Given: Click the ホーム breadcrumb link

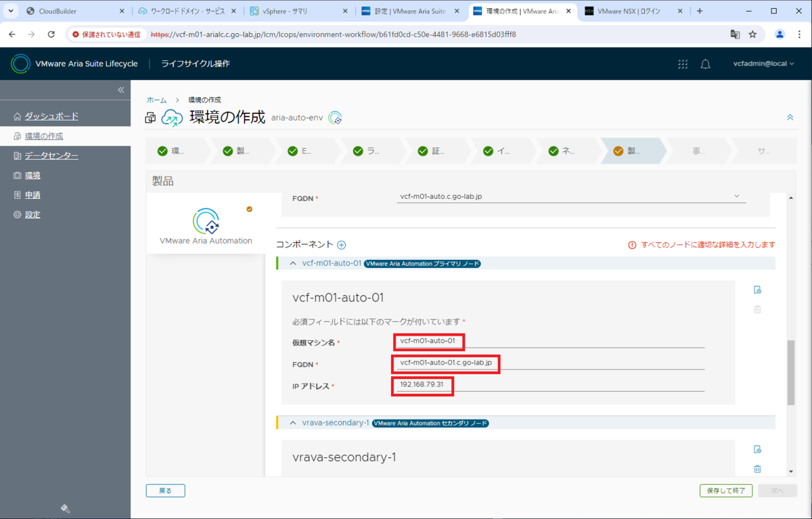Looking at the screenshot, I should 156,100.
